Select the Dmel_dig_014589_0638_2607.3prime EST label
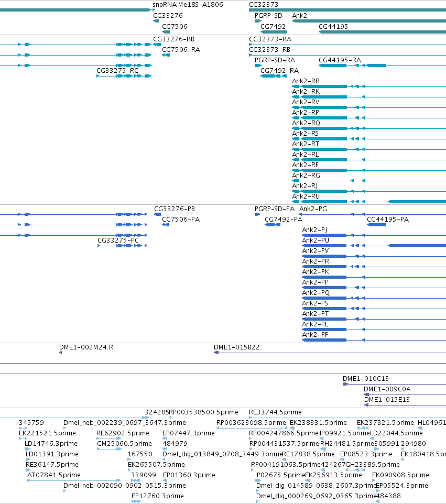 (x=316, y=485)
